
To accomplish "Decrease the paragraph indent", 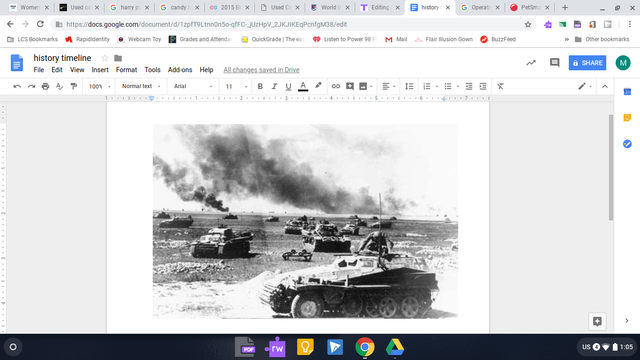I will (469, 86).
